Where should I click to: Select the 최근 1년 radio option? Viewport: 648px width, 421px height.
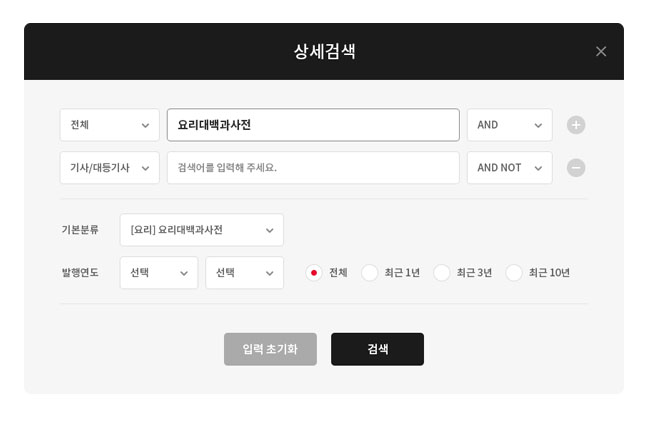pos(370,273)
